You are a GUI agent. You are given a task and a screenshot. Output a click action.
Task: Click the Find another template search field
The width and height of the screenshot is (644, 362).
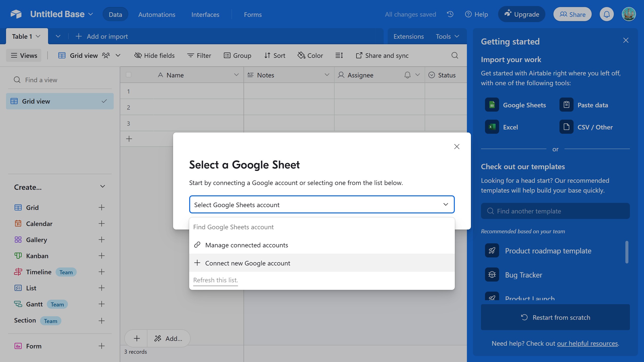[x=555, y=211]
